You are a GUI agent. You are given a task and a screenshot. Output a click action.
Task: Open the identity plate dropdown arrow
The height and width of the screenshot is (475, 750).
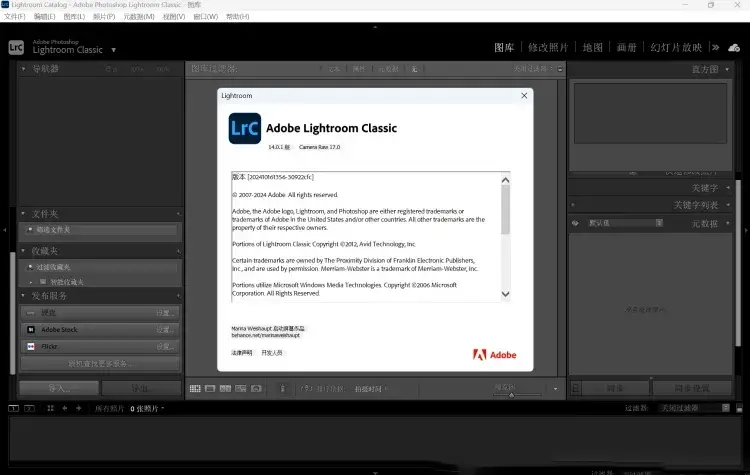click(x=114, y=50)
